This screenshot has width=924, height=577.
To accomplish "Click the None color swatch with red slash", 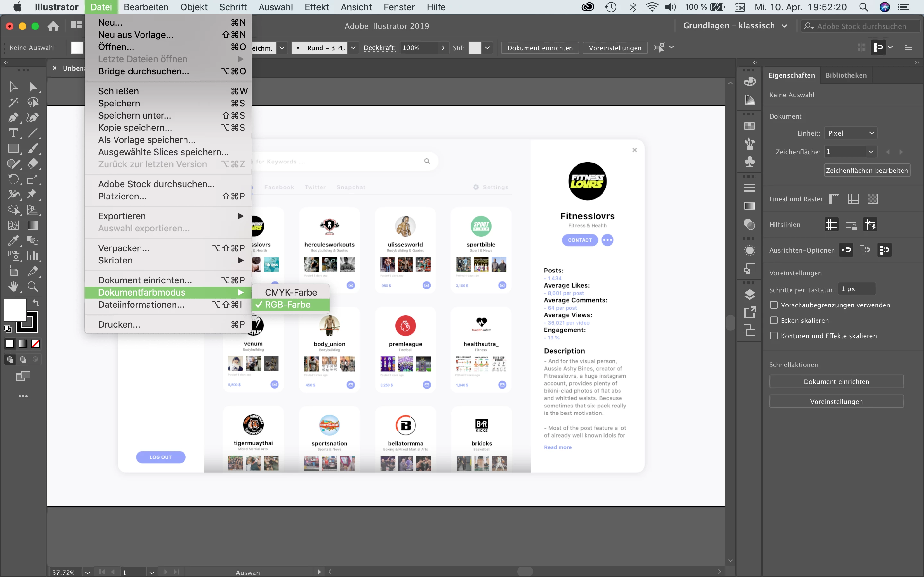I will click(x=36, y=344).
